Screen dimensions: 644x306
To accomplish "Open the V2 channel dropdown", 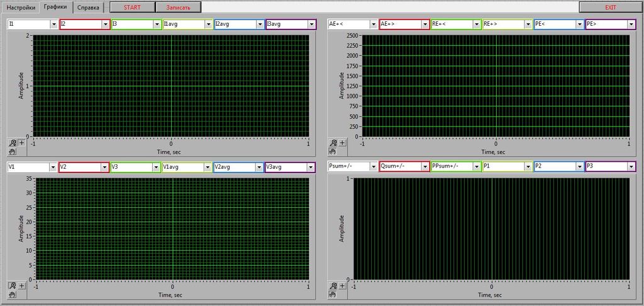I will 84,167.
